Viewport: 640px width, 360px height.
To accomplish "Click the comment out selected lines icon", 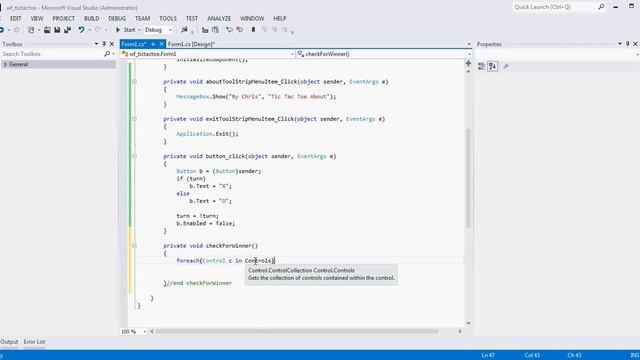I will click(x=229, y=30).
